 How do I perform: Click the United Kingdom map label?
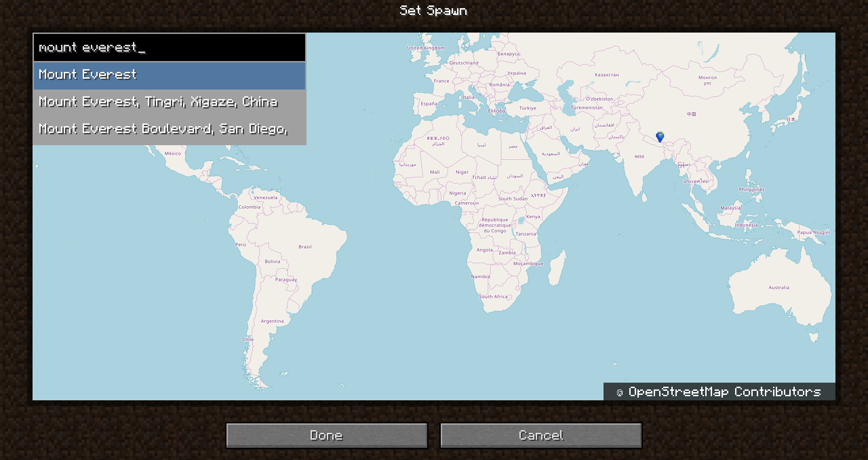tap(425, 48)
